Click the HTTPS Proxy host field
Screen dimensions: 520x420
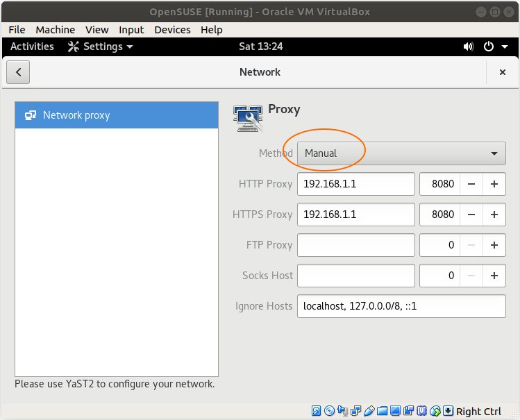[x=356, y=215]
